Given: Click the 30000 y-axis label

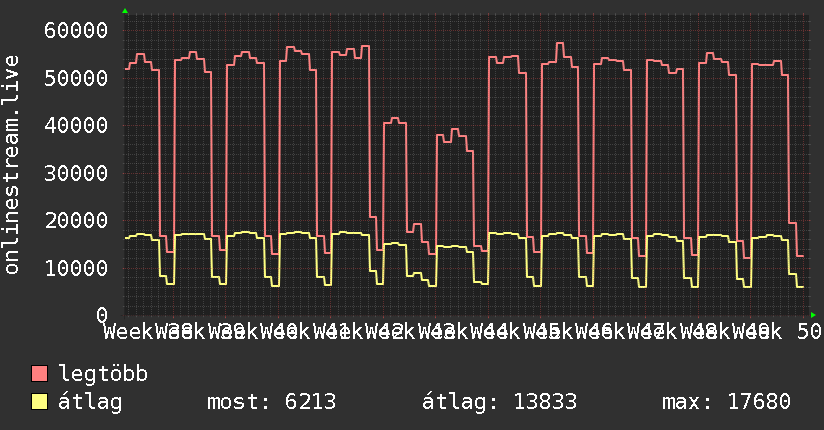Looking at the screenshot, I should (76, 173).
